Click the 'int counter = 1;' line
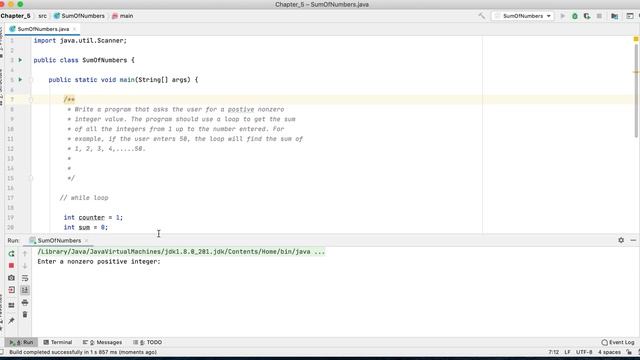Viewport: 640px width, 360px height. 93,218
